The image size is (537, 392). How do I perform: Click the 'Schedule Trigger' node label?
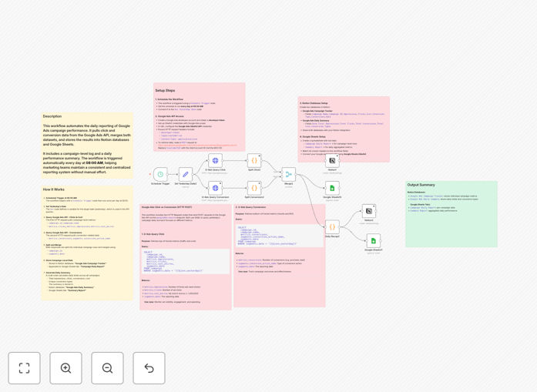coord(160,184)
